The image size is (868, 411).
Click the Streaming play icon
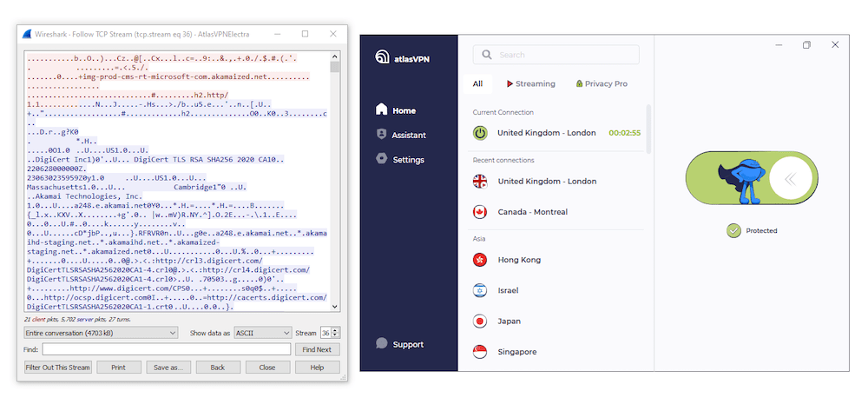[x=510, y=83]
